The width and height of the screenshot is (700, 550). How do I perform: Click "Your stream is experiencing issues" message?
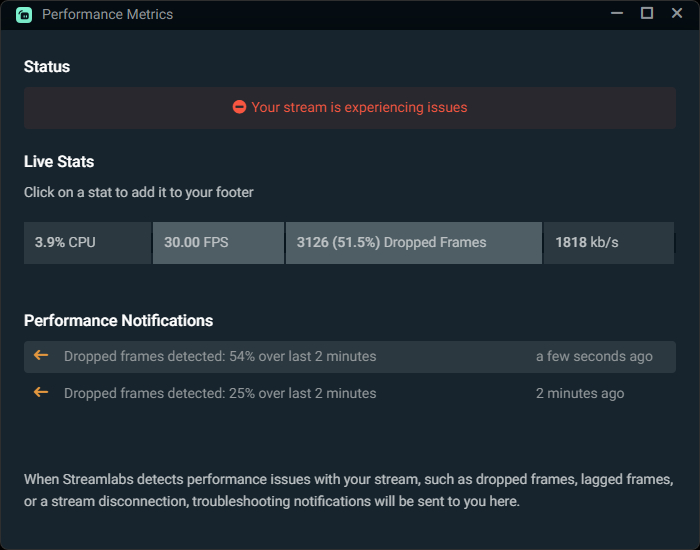pos(359,107)
